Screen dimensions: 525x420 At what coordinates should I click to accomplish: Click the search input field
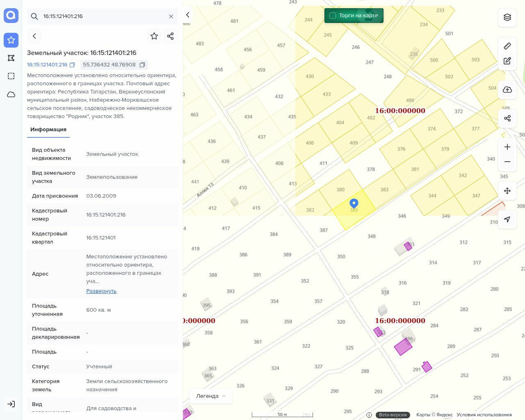103,16
